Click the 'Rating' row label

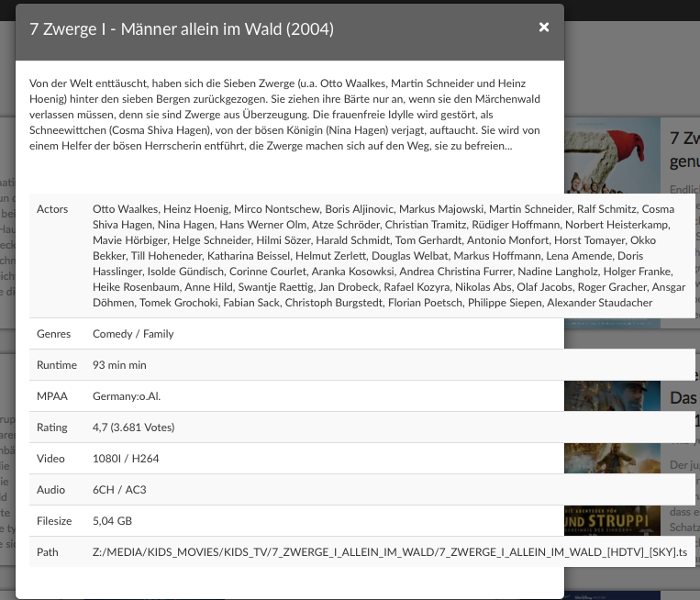click(x=51, y=428)
